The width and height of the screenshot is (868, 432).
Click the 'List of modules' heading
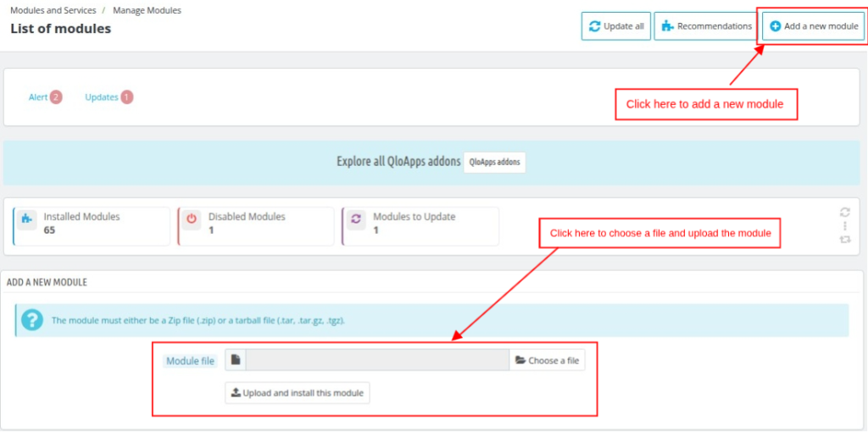tap(61, 29)
